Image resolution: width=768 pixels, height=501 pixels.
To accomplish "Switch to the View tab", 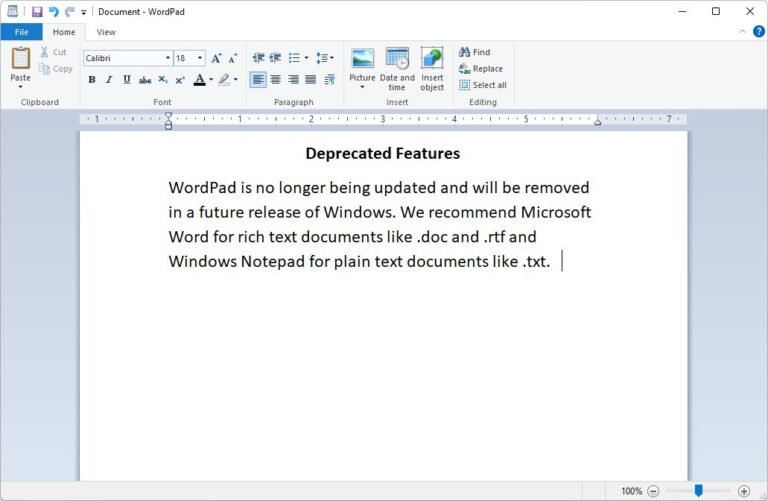I will [x=106, y=32].
